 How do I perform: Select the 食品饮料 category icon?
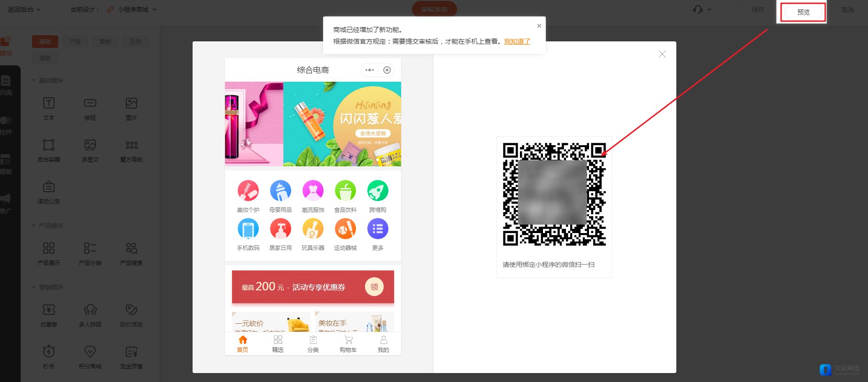pyautogui.click(x=345, y=191)
